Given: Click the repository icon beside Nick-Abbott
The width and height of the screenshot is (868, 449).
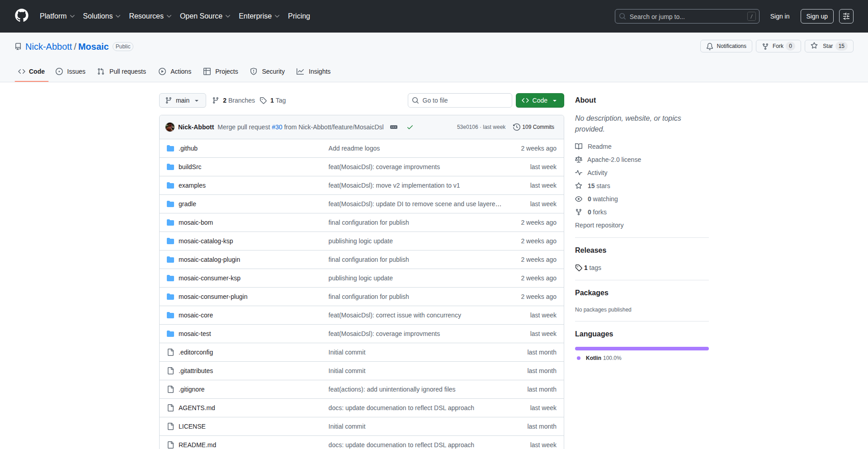Looking at the screenshot, I should coord(18,47).
